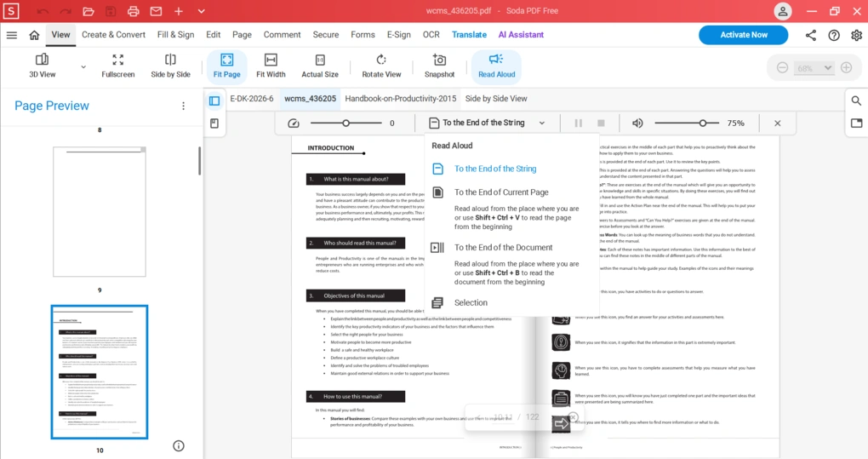Click the Activate Now button
Image resolution: width=868 pixels, height=459 pixels.
click(x=744, y=35)
